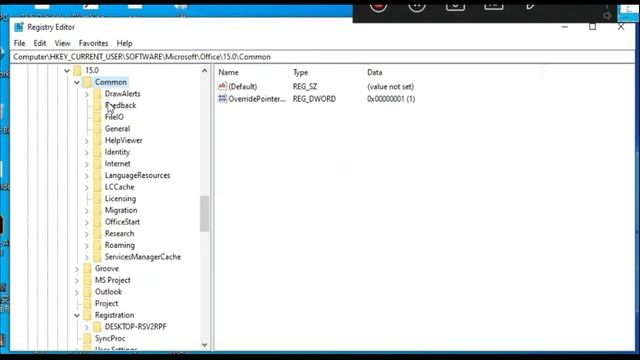Viewport: 640px width, 360px height.
Task: Expand the MS Project key
Action: (x=77, y=281)
